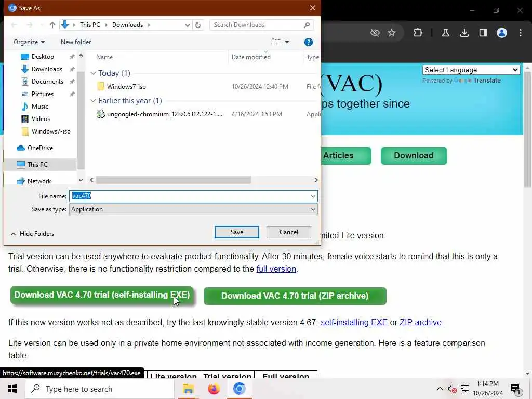Click the horizontal scrollbar in file list

click(x=174, y=180)
